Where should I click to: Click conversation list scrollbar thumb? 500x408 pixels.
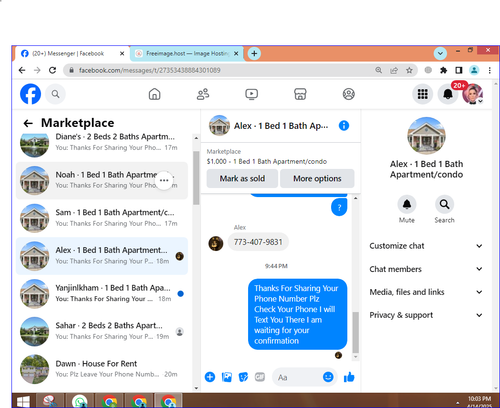pyautogui.click(x=196, y=178)
